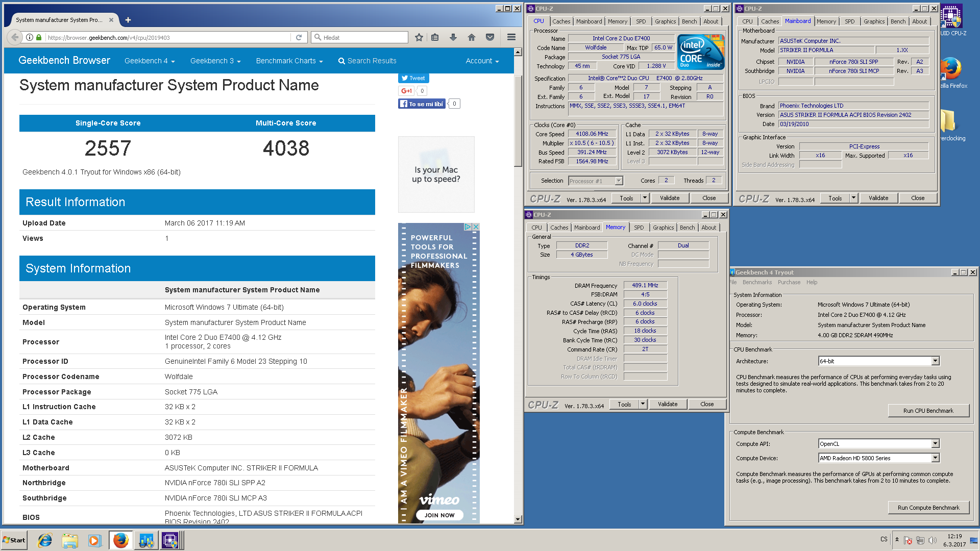Viewport: 980px width, 551px height.
Task: Click the volume speaker icon in the system tray
Action: (x=933, y=540)
